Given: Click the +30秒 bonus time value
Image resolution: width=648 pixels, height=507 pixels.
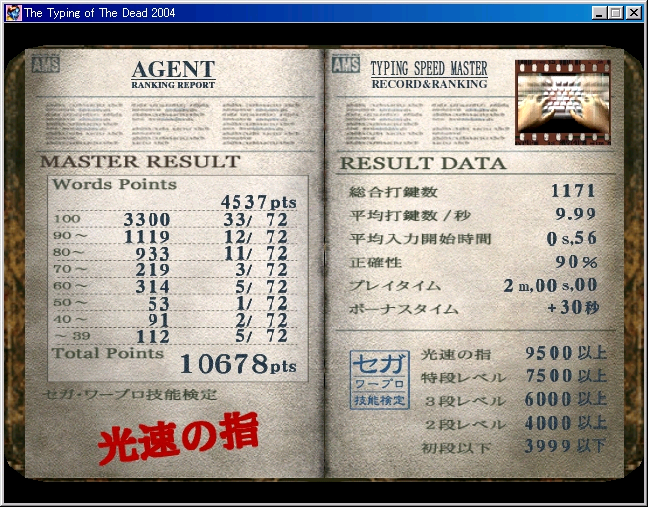Looking at the screenshot, I should click(x=573, y=307).
